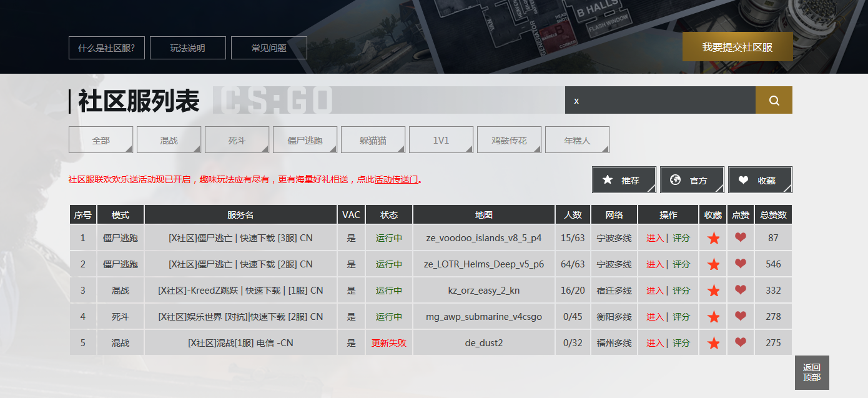Select the 僵尸逃跑 mode filter tab
The height and width of the screenshot is (398, 868).
[305, 140]
